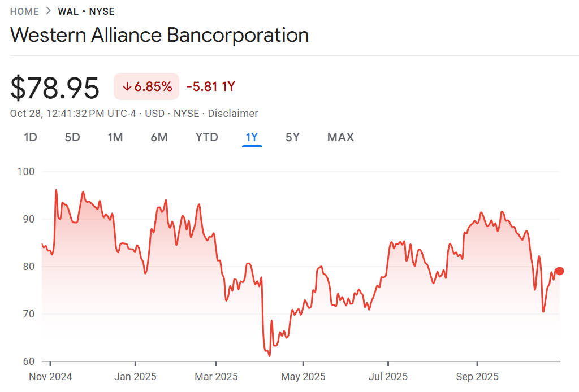Show the 5Y price history
This screenshot has height=392, width=579.
(292, 137)
